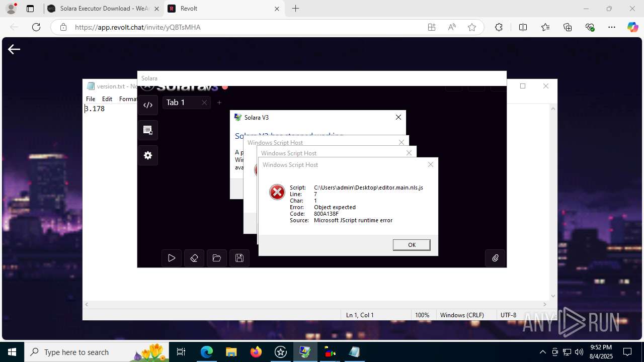
Task: Open the File menu in Notepad
Action: pos(91,99)
